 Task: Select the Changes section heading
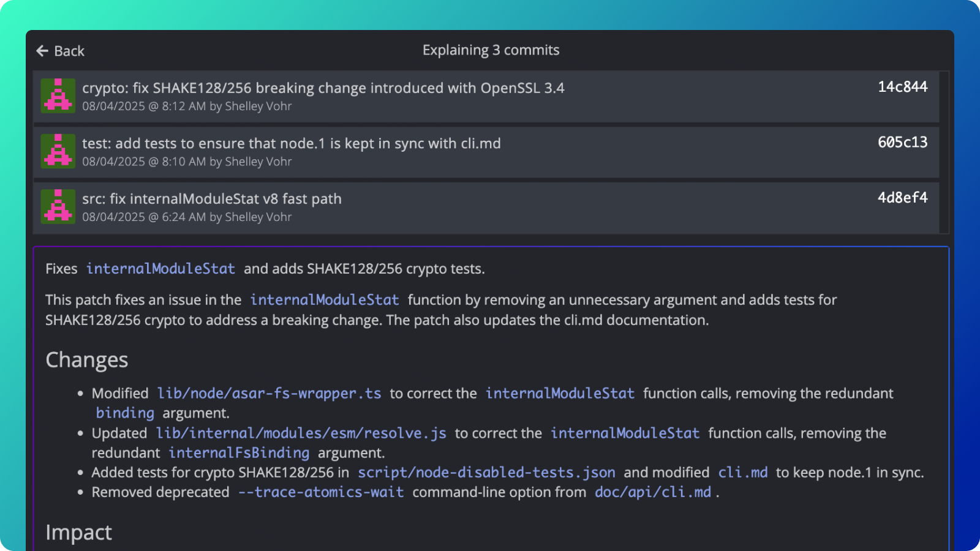(x=86, y=359)
